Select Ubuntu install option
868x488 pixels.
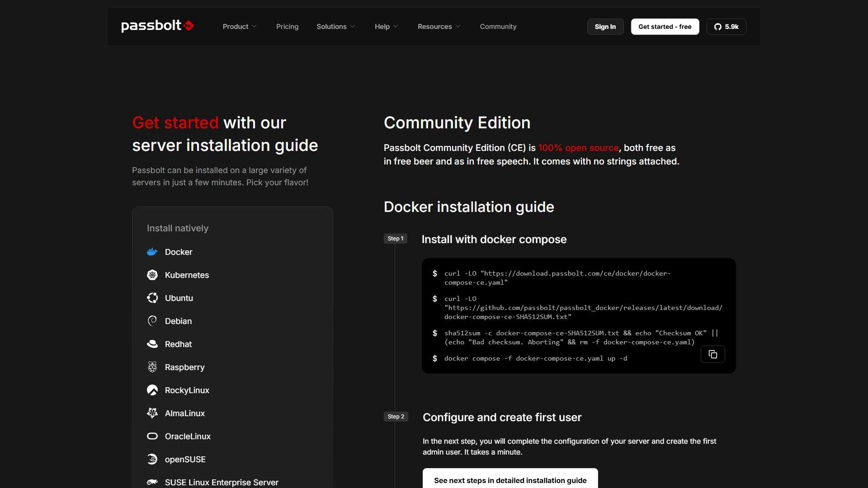pyautogui.click(x=179, y=298)
